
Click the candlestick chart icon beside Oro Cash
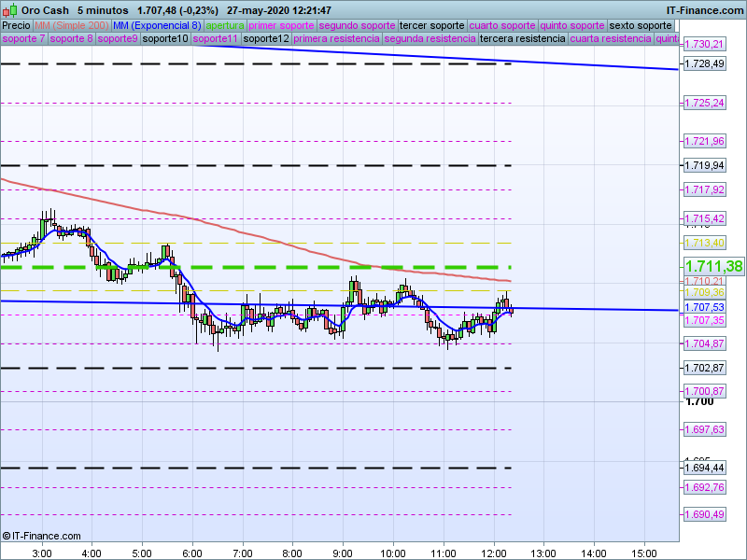point(8,9)
